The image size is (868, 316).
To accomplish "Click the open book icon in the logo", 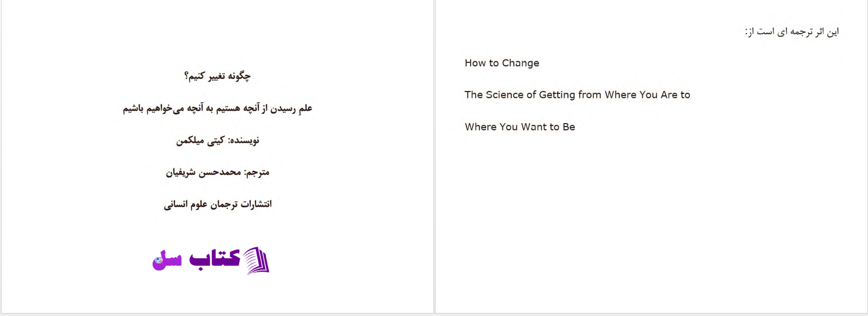I will (257, 260).
